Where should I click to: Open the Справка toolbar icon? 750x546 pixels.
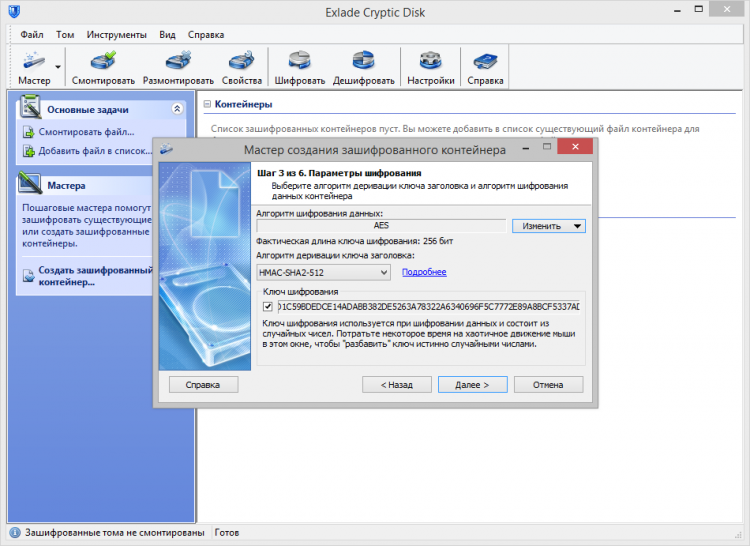(x=485, y=67)
